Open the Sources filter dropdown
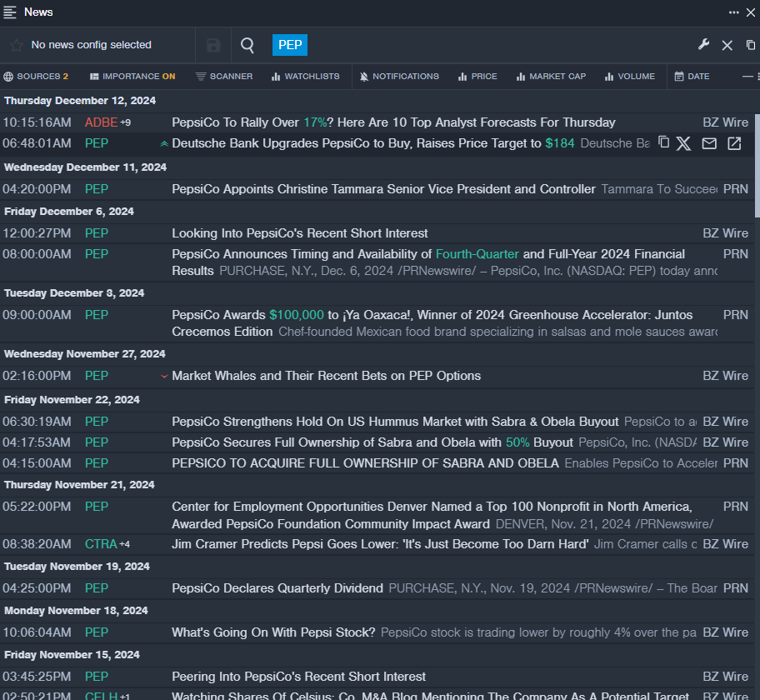Image resolution: width=760 pixels, height=700 pixels. [x=37, y=77]
